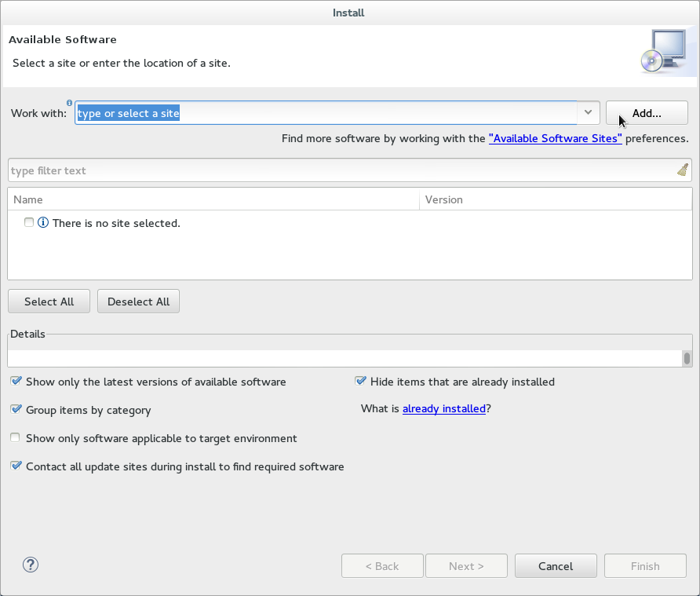Image resolution: width=700 pixels, height=596 pixels.
Task: Enable Show only software applicable to target environment
Action: point(15,437)
